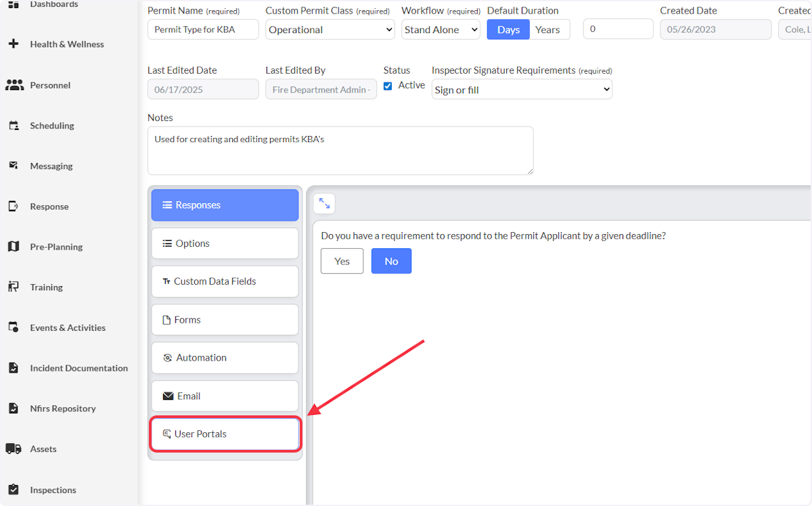
Task: Click the Messaging icon in sidebar
Action: 13,166
